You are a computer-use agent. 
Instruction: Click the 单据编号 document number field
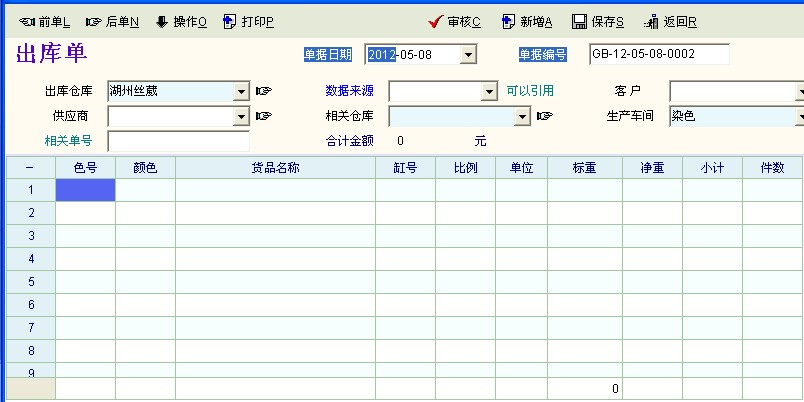(x=658, y=54)
